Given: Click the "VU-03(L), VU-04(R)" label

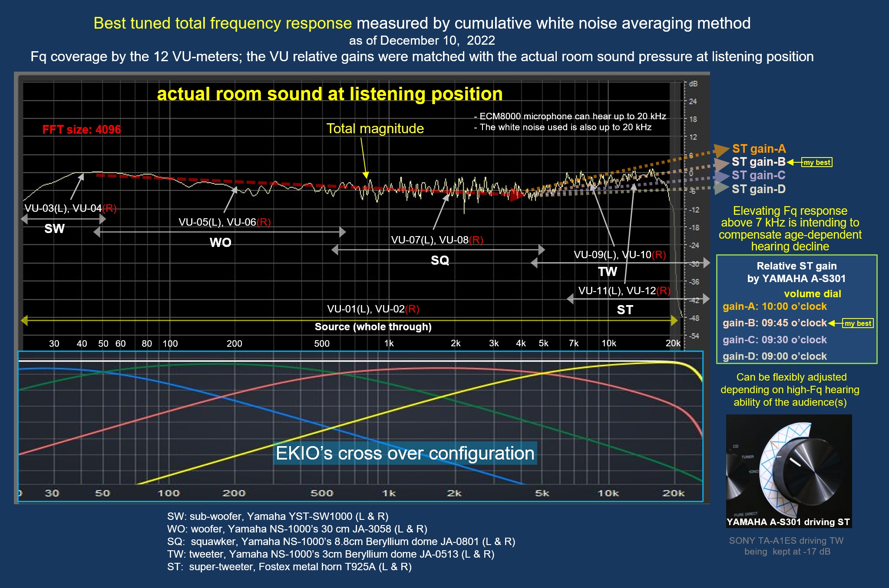Looking at the screenshot, I should click(x=70, y=208).
